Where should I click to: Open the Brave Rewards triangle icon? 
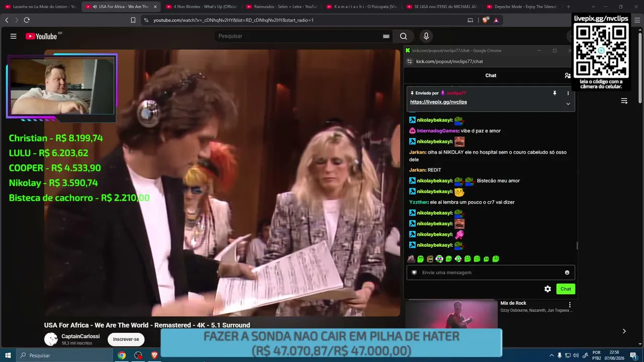coord(496,20)
